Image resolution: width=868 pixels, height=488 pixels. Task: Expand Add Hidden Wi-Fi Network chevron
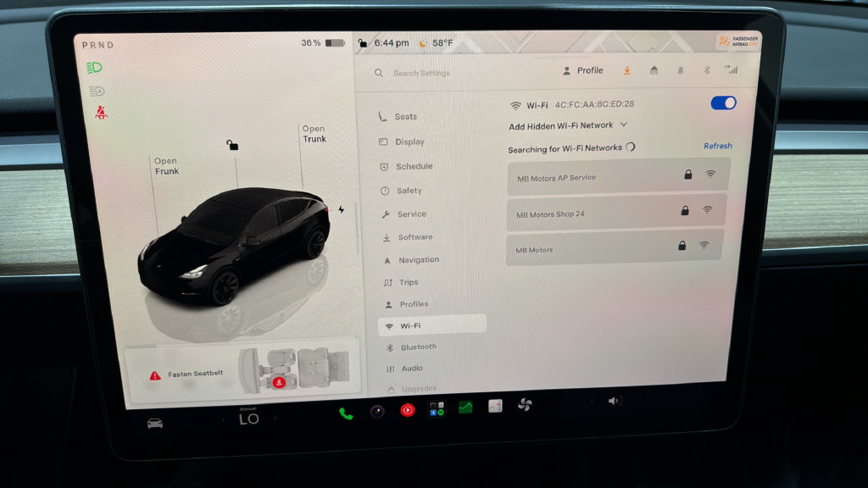pos(624,125)
